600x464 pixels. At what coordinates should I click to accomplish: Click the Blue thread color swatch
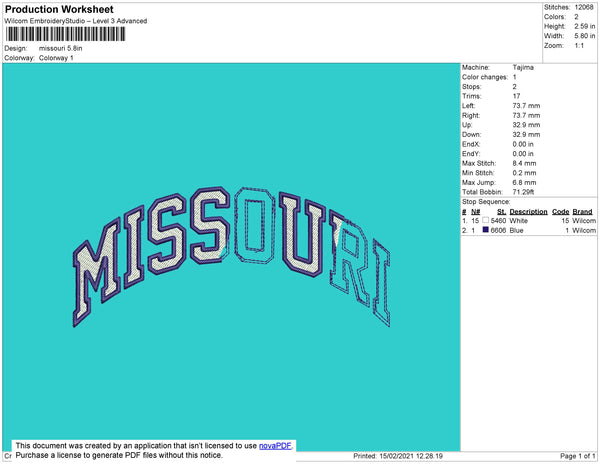tap(486, 230)
